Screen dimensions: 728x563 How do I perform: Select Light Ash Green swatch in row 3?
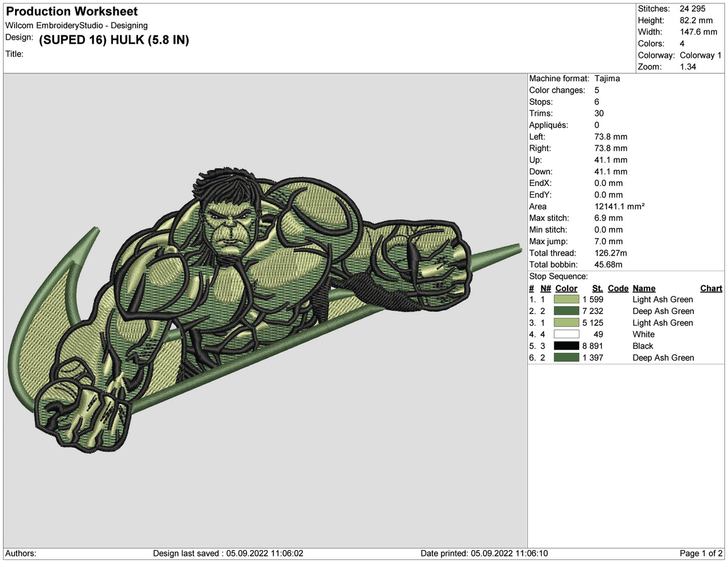[566, 323]
